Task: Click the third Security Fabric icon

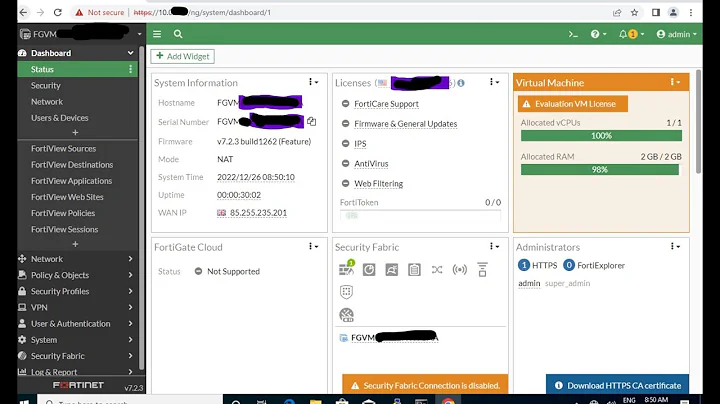Action: pyautogui.click(x=392, y=269)
